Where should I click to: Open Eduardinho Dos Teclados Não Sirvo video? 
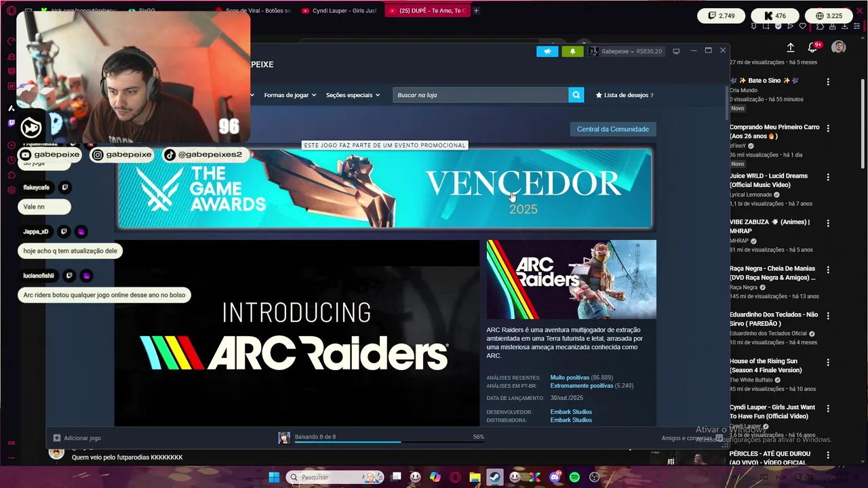pyautogui.click(x=774, y=319)
